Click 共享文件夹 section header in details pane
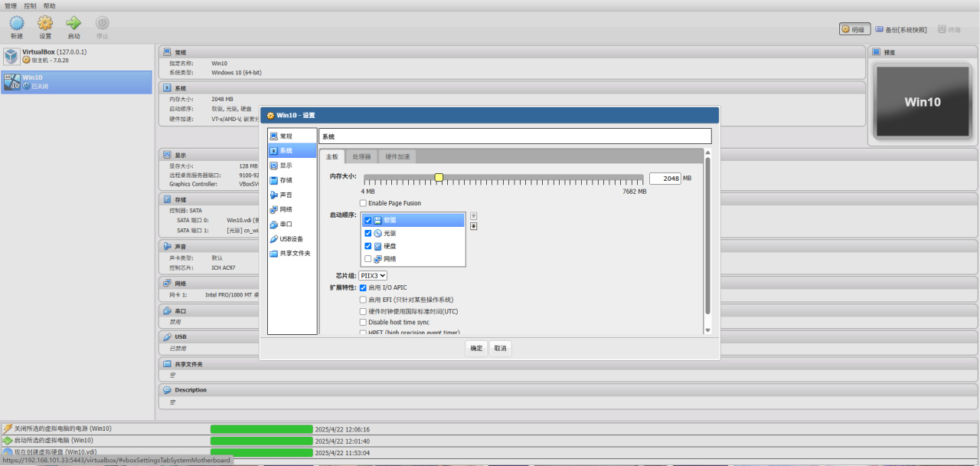The width and height of the screenshot is (980, 466). [x=567, y=363]
